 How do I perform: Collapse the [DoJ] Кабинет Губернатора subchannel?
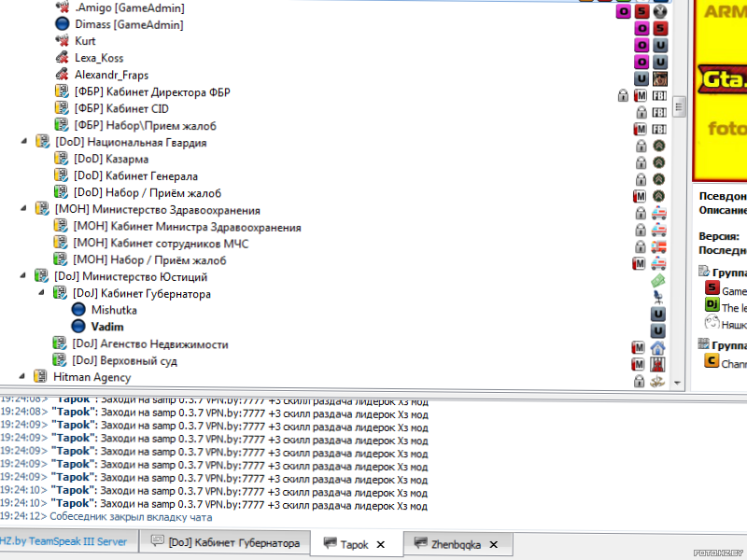(x=42, y=293)
